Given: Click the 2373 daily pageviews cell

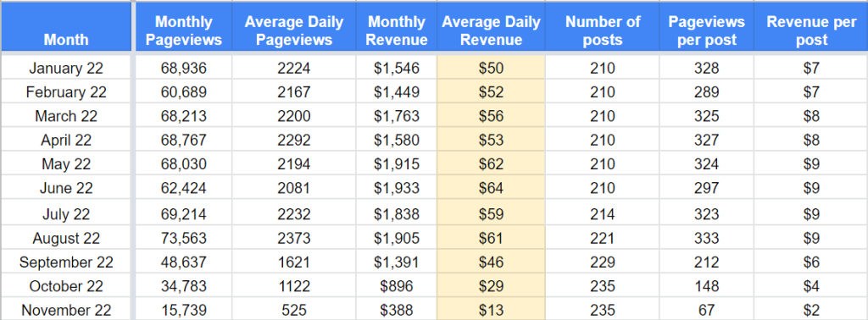Looking at the screenshot, I should pos(294,238).
